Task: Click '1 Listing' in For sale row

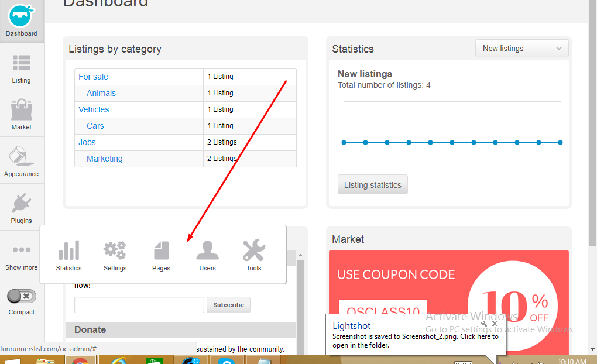Action: [x=220, y=77]
